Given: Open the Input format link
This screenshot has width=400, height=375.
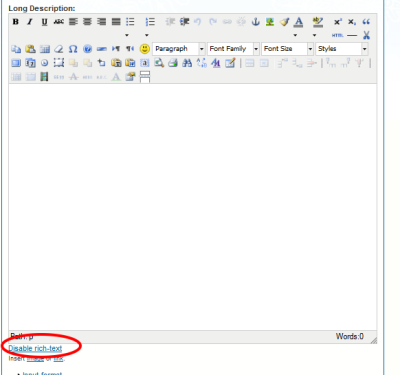Looking at the screenshot, I should coord(42,373).
